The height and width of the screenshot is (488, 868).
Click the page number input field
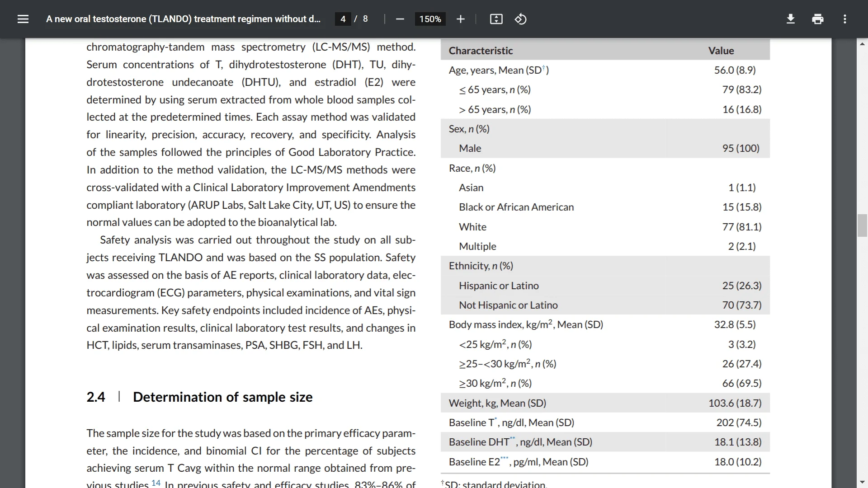tap(343, 19)
